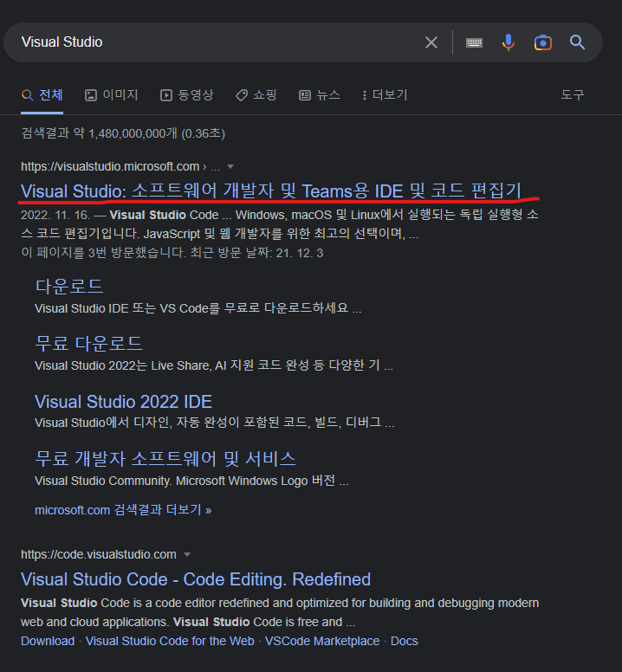Screen dimensions: 622x672
Task: Click the 'Visual Studio Community. Microsoft Windows Logo' snippet
Action: [191, 481]
